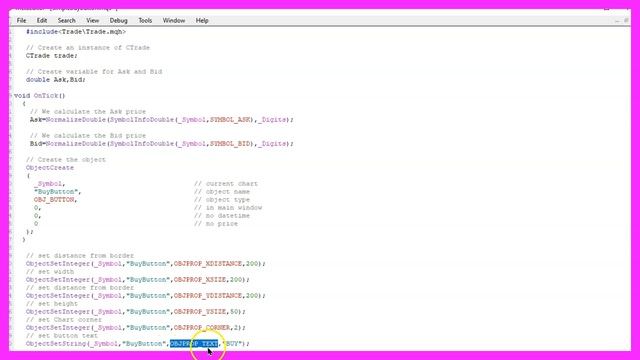
Task: Click the '// set width' comment
Action: tap(50, 271)
